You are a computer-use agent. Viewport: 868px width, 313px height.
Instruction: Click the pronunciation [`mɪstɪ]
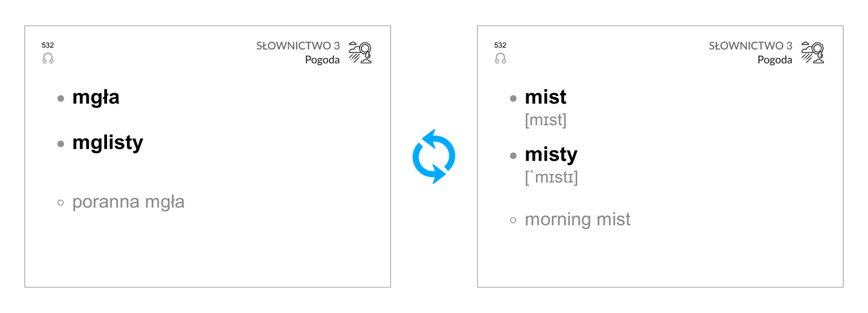coord(551,177)
